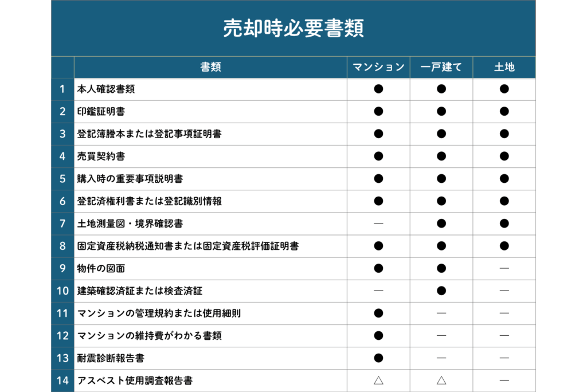Select マンションの管理規約または使用細則

click(159, 313)
